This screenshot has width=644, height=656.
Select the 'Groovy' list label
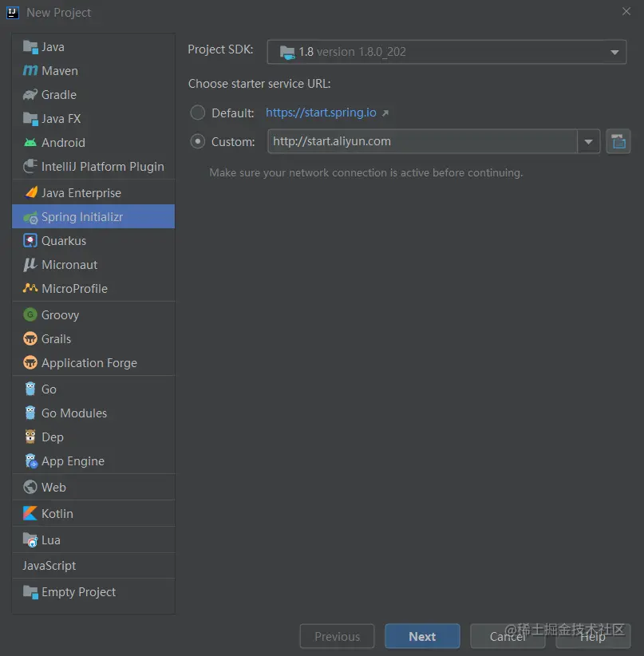[60, 315]
